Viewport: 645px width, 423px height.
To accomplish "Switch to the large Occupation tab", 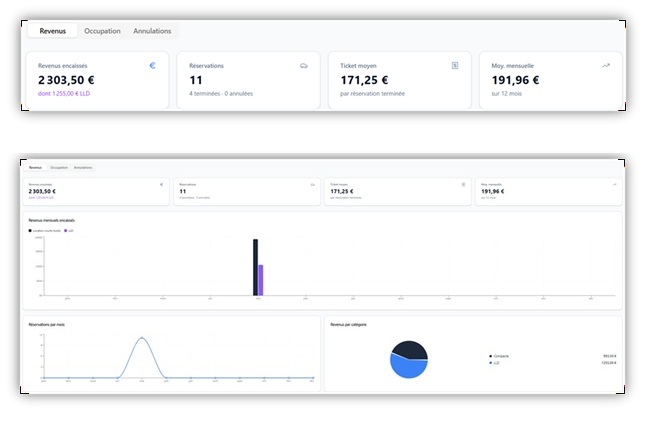I will [102, 31].
